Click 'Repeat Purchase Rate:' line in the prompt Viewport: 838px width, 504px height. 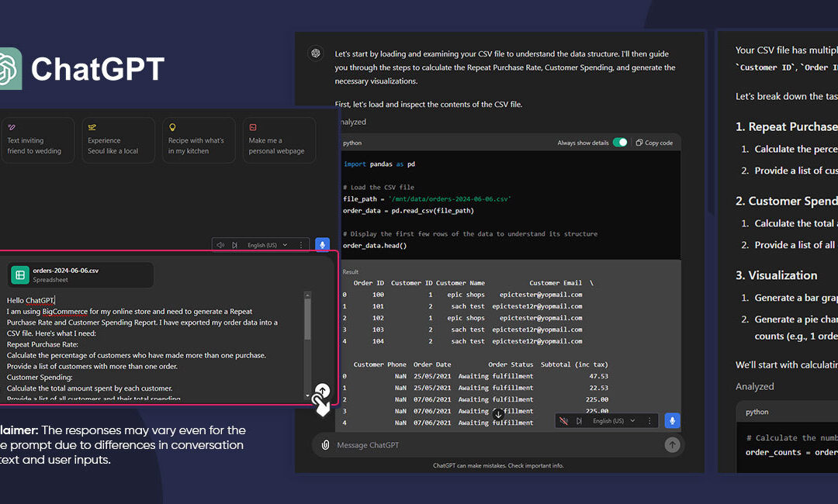42,344
